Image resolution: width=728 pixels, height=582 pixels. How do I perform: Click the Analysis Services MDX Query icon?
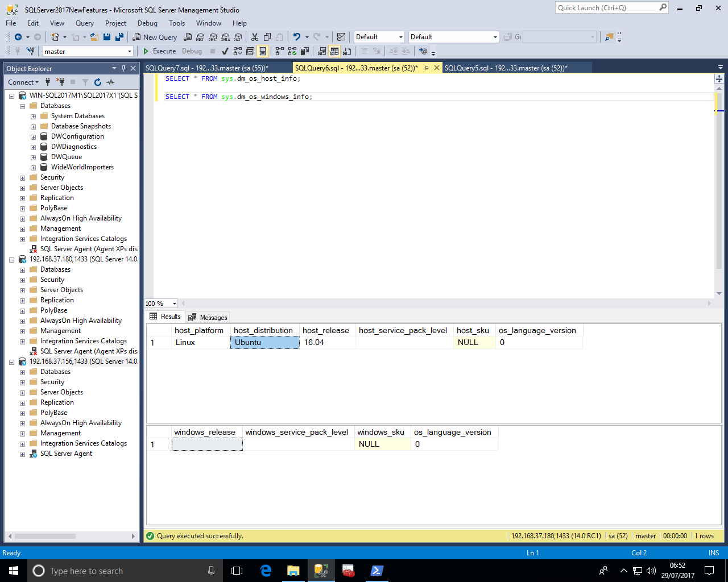(x=200, y=37)
